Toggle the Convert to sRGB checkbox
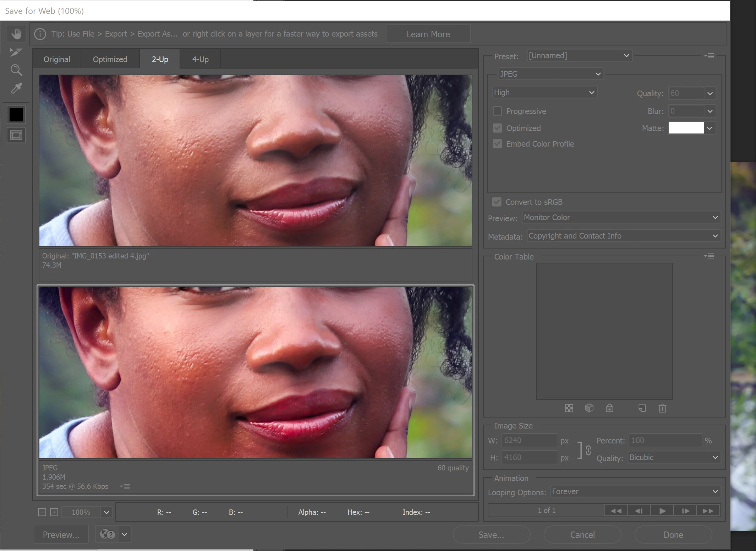This screenshot has width=756, height=551. click(497, 202)
